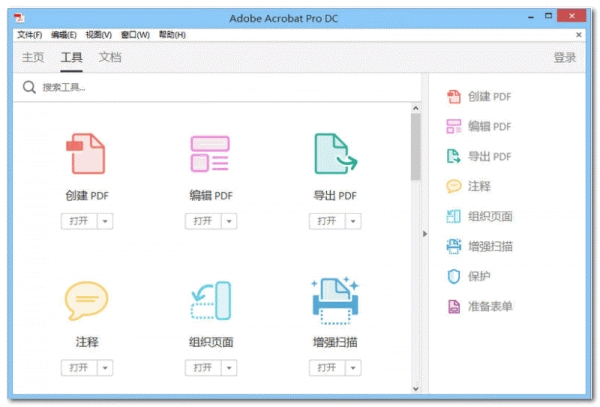Collapse the right pane with arrow handle

425,234
